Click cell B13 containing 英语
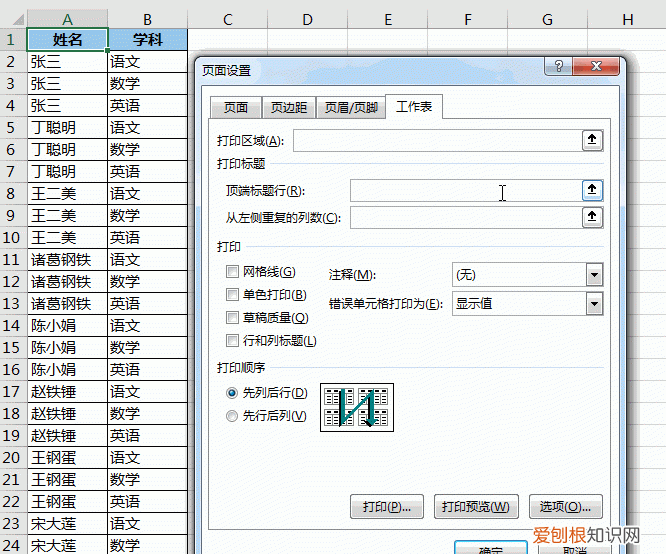Image resolution: width=666 pixels, height=554 pixels. tap(147, 304)
